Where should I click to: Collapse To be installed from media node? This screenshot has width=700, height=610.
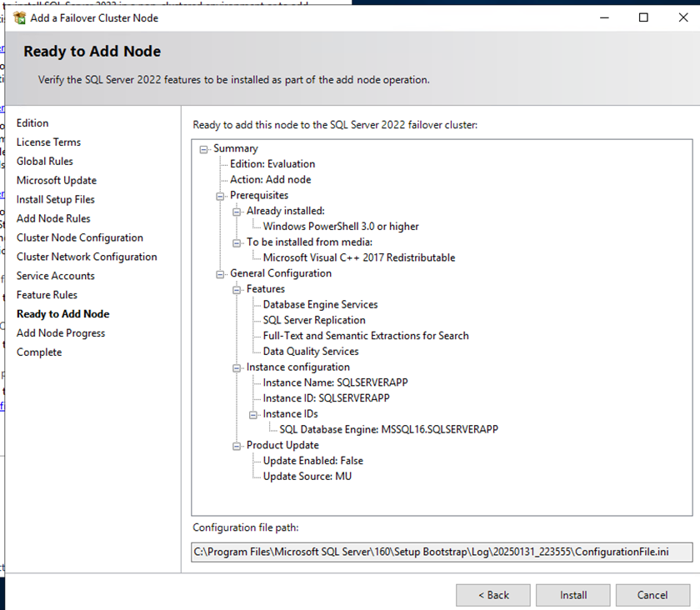pos(237,242)
